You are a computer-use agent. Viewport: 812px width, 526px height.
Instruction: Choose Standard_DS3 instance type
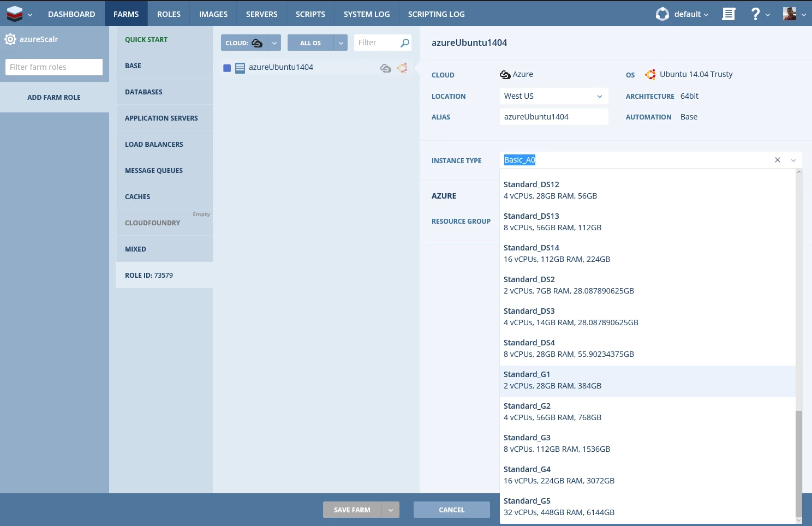pos(648,316)
